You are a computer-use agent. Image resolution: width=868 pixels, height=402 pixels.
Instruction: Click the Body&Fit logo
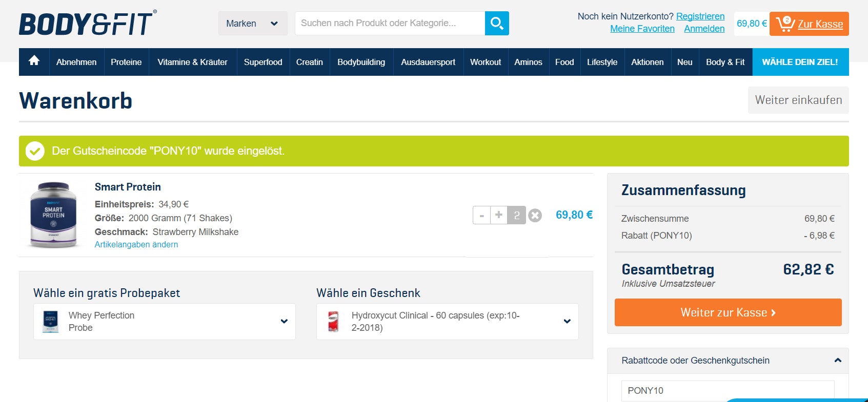coord(88,24)
